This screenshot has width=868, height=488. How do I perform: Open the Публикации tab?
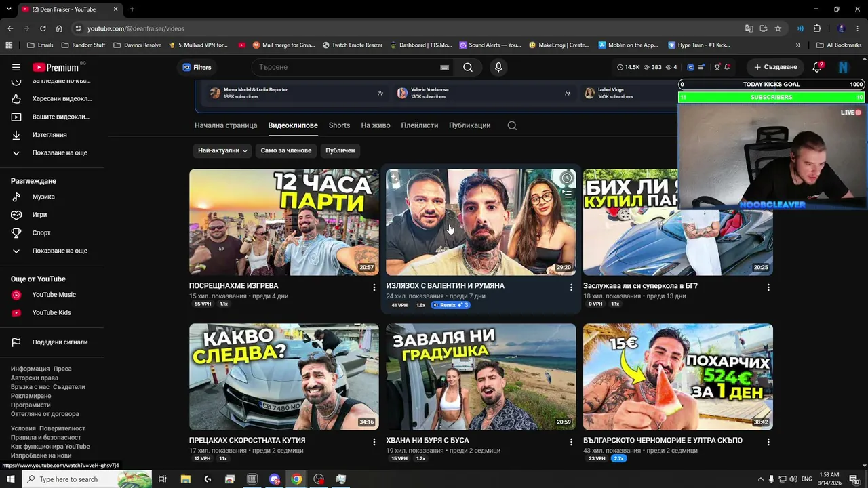469,125
